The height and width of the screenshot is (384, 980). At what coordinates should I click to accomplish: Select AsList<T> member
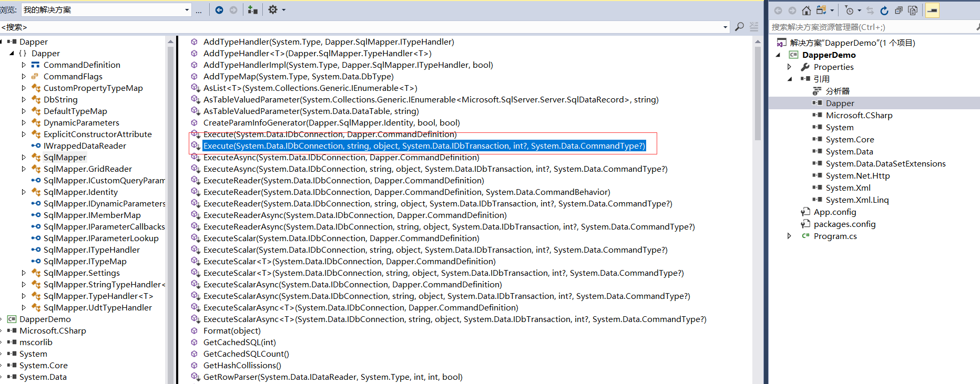(x=310, y=88)
